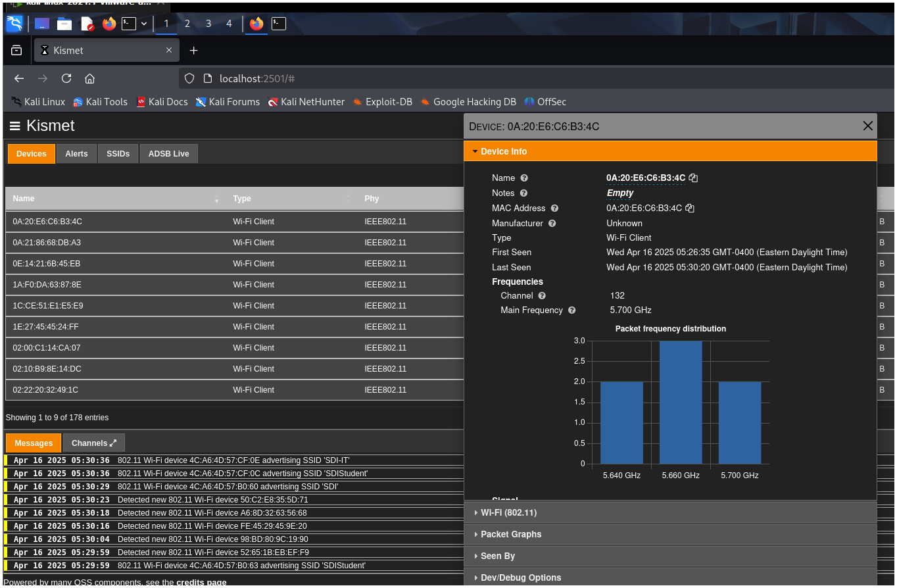The width and height of the screenshot is (897, 588).
Task: Select the running Firefox window after workspace 4
Action: [256, 24]
